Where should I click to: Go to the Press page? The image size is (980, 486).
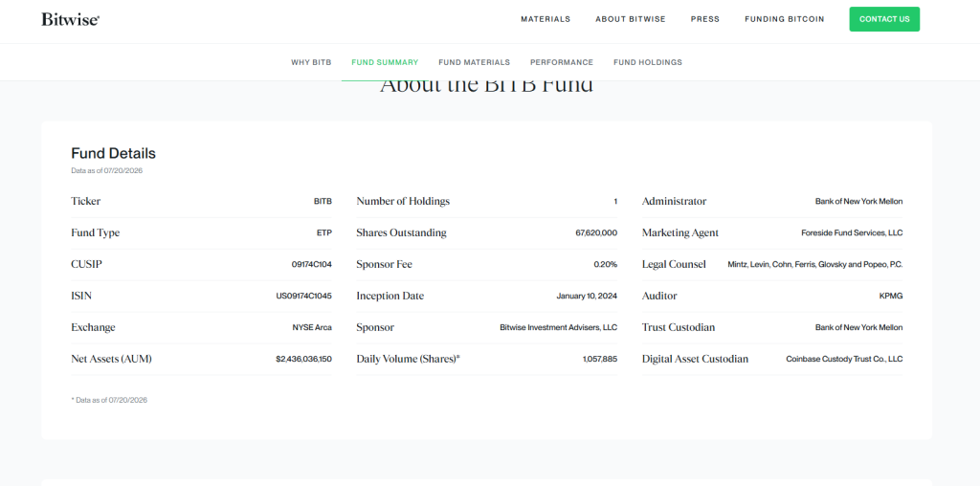pos(705,19)
